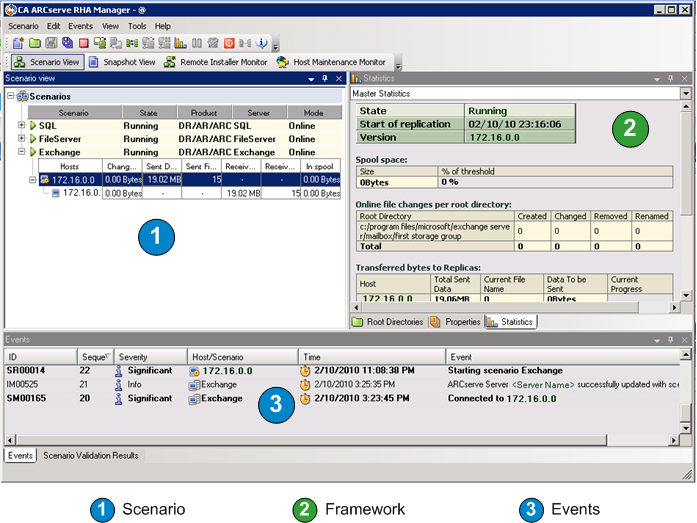Pin the Scenario view pane
Viewport: 697px width, 523px height.
click(325, 79)
